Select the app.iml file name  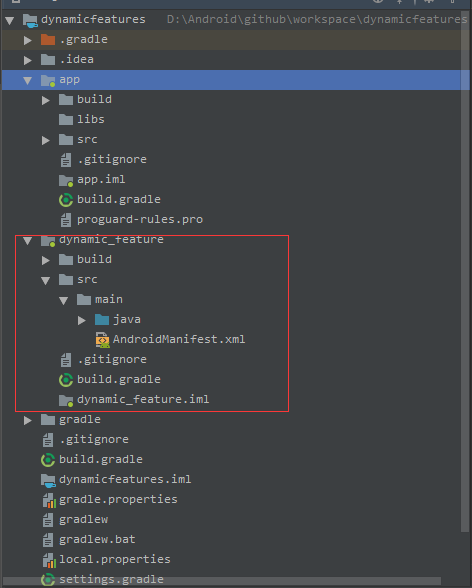[x=101, y=180]
